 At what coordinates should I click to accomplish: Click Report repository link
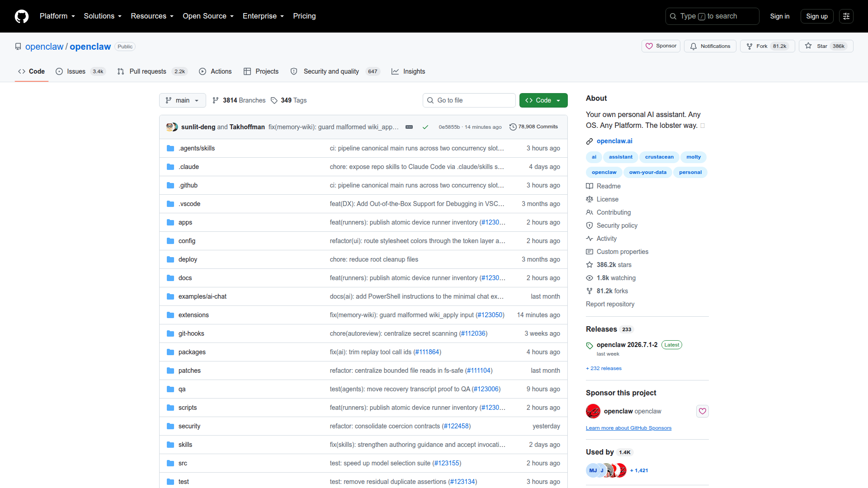pyautogui.click(x=610, y=304)
